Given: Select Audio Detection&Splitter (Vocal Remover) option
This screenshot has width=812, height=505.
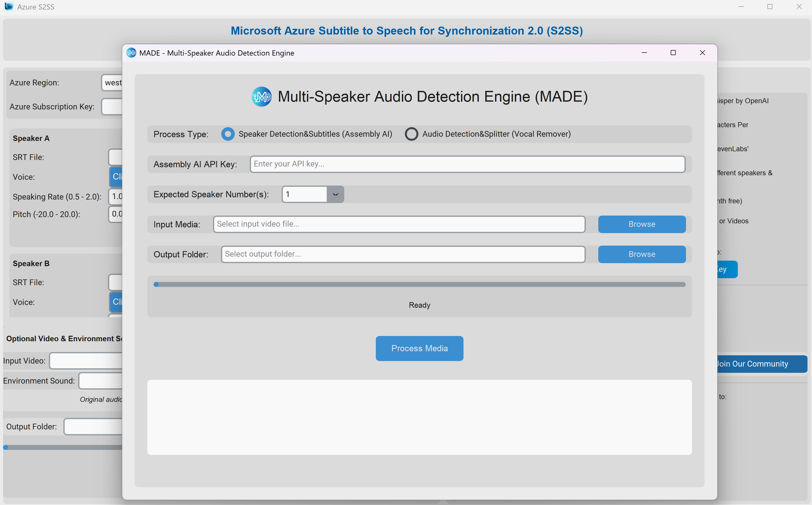Looking at the screenshot, I should [x=411, y=134].
